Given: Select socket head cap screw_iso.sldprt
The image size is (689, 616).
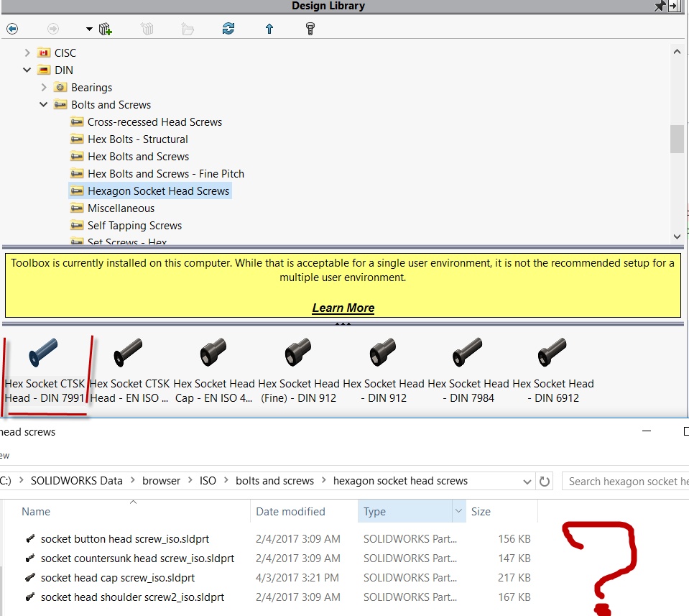Looking at the screenshot, I should (x=118, y=578).
